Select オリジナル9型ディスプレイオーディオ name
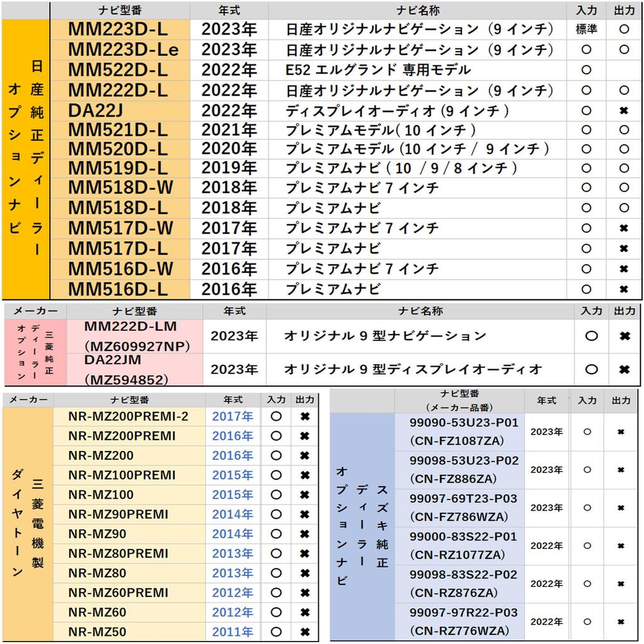This screenshot has height=644, width=644. tap(413, 369)
